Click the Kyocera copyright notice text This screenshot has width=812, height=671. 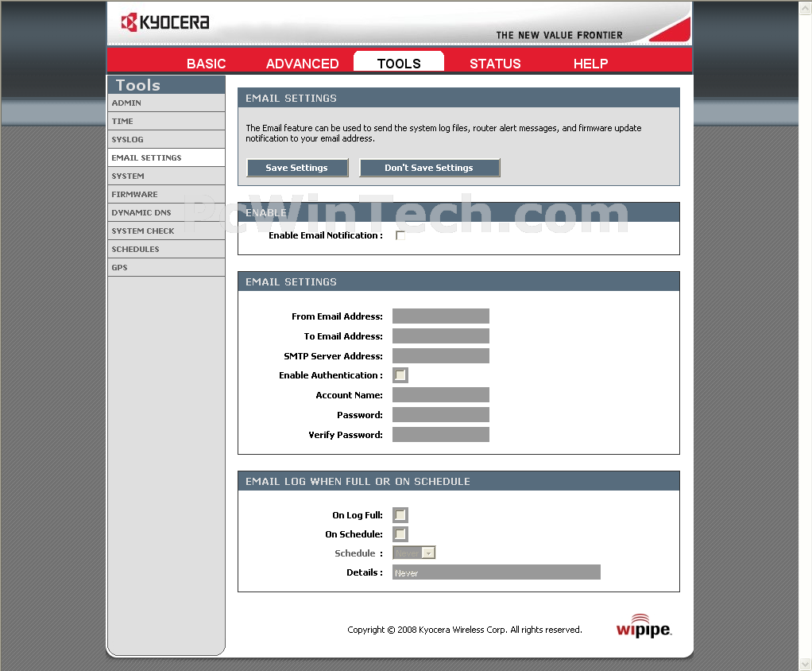tap(465, 630)
